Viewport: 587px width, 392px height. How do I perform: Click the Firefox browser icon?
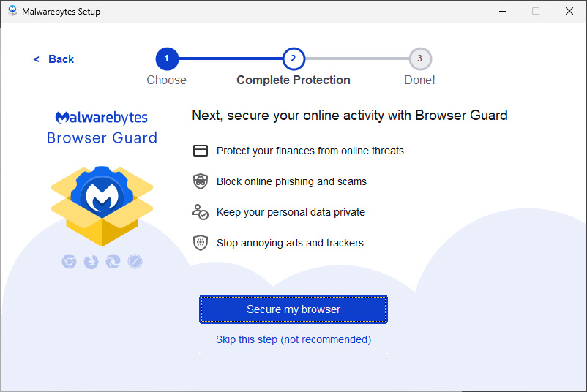tap(91, 261)
